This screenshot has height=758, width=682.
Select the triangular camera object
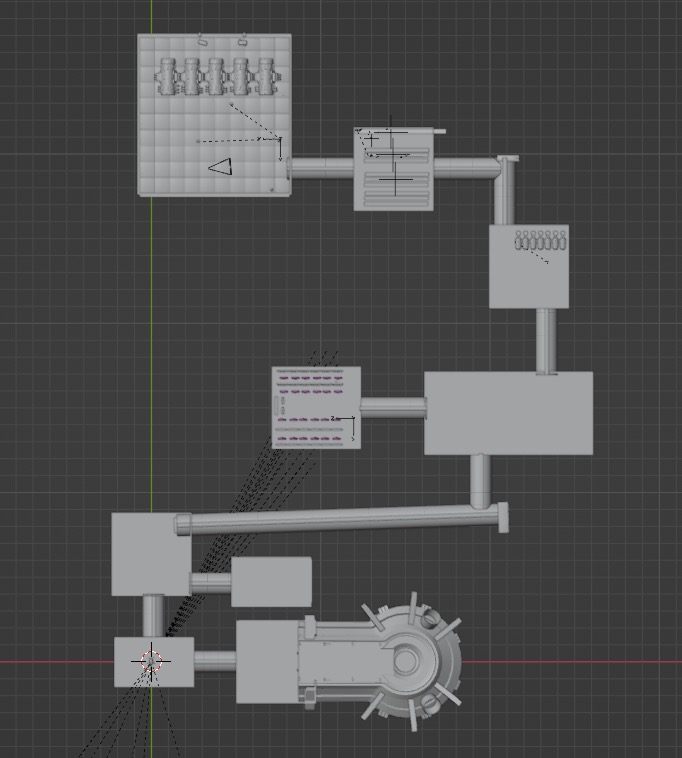pyautogui.click(x=220, y=167)
